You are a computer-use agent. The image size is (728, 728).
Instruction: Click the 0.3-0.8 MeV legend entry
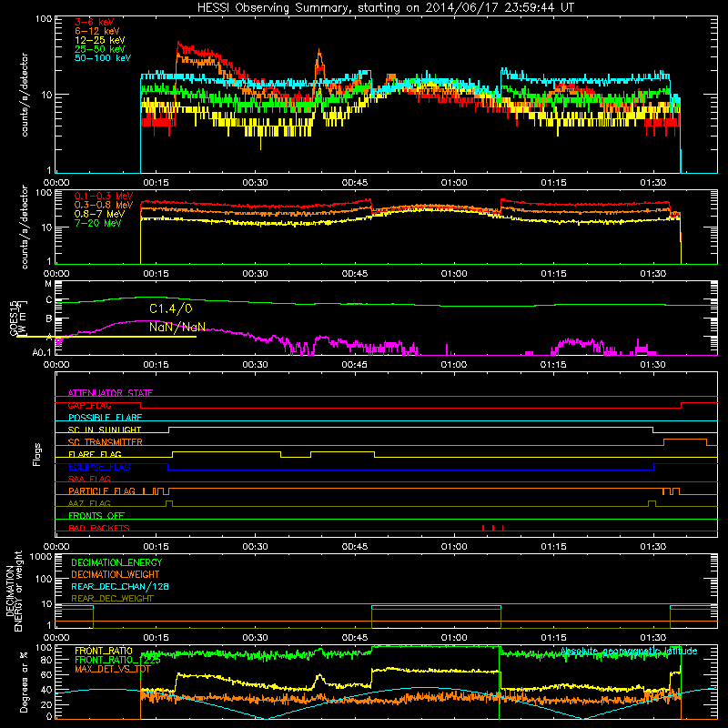(104, 205)
